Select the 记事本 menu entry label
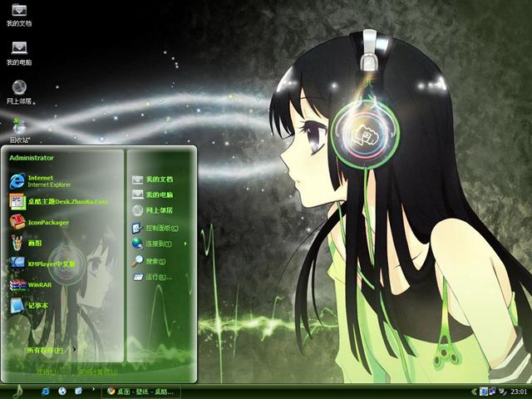532x399 pixels. tap(37, 305)
